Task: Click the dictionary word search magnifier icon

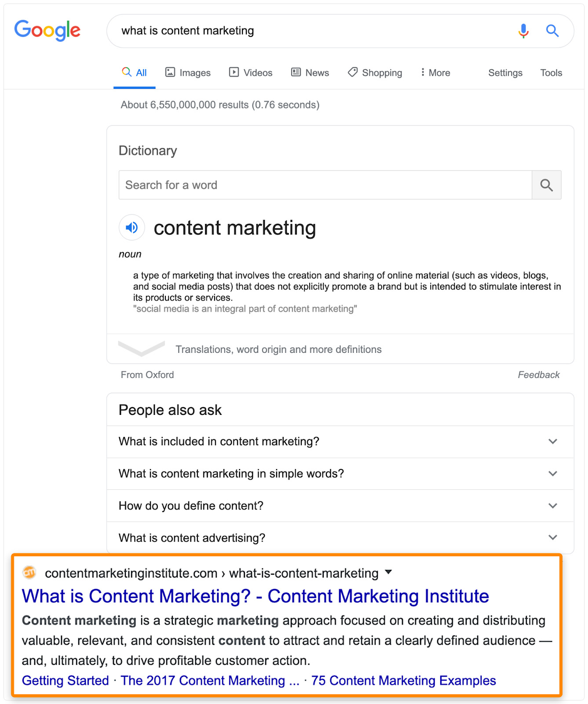Action: 547,185
